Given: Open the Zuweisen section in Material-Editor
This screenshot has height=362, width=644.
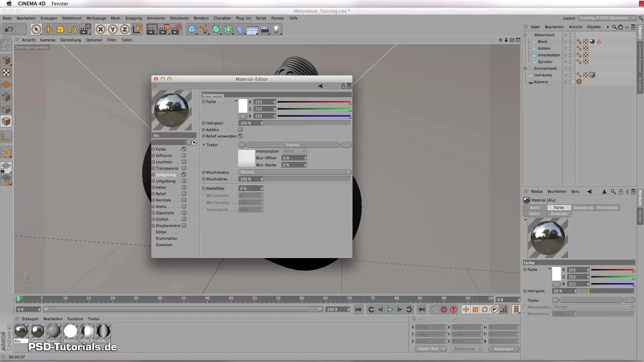Looking at the screenshot, I should [164, 245].
